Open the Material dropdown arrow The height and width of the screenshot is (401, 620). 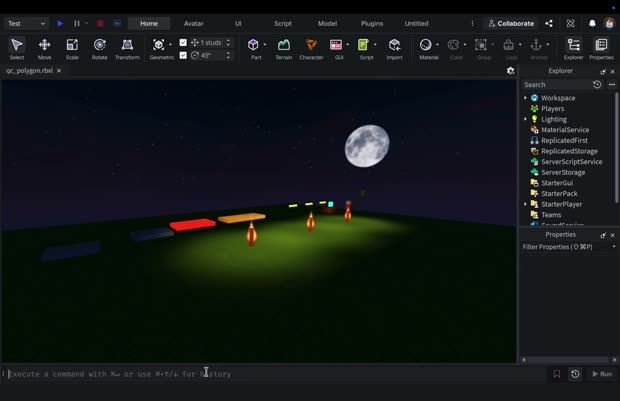437,45
